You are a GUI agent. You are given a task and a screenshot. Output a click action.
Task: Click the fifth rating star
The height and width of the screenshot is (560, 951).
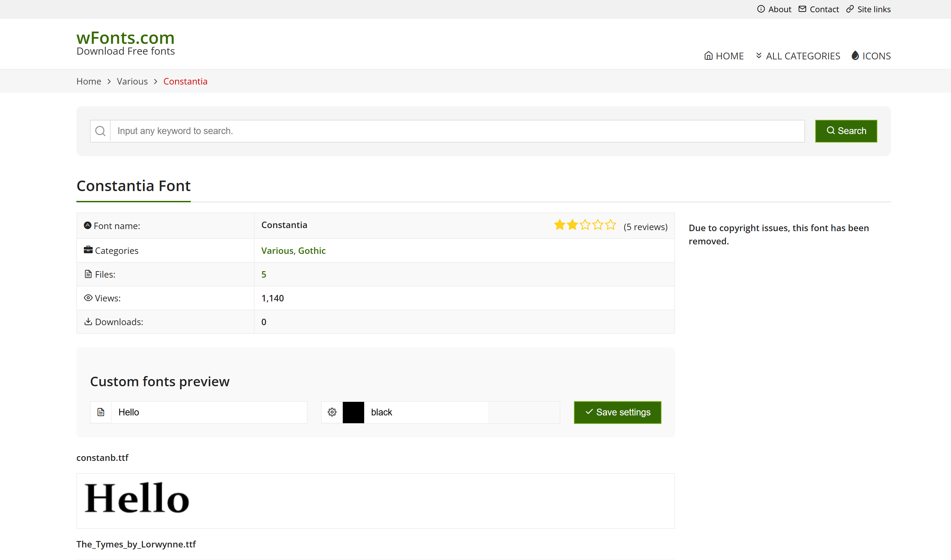[610, 225]
